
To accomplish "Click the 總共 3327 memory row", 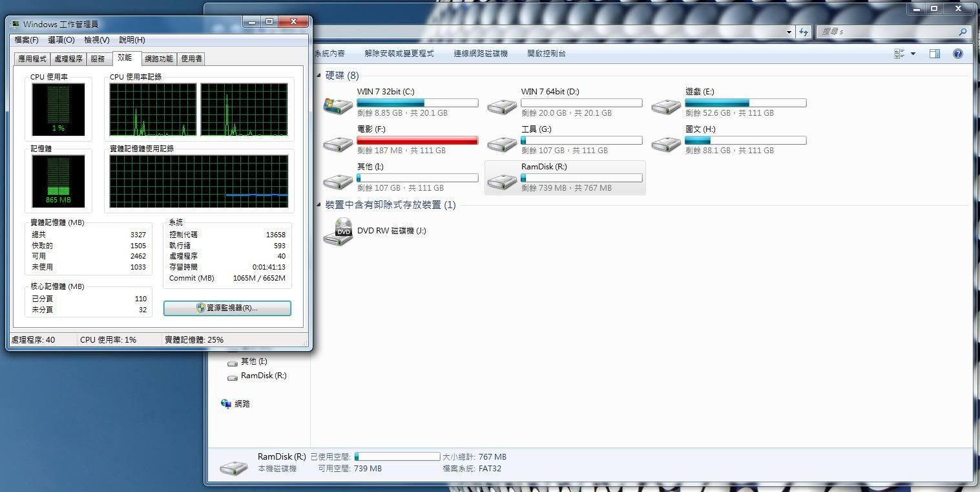I will 89,235.
